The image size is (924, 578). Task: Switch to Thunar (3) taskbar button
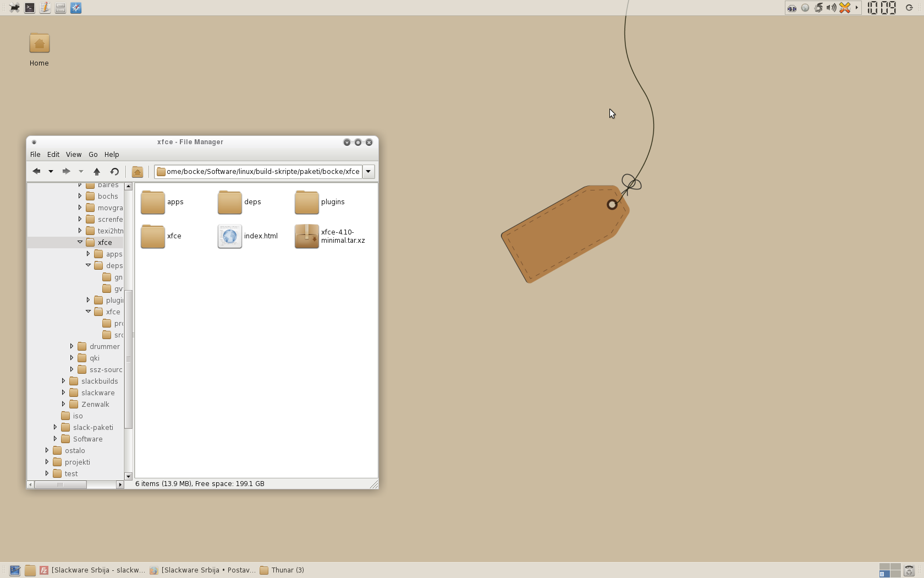click(282, 570)
